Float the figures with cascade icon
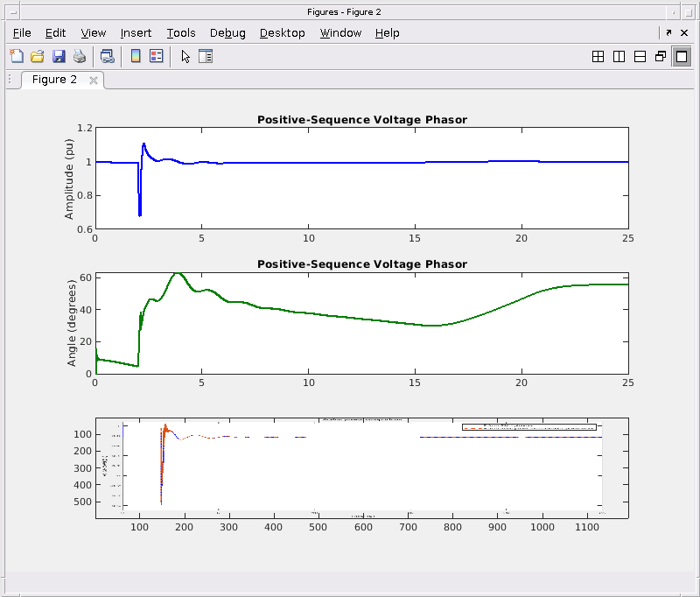Image resolution: width=700 pixels, height=597 pixels. [661, 57]
